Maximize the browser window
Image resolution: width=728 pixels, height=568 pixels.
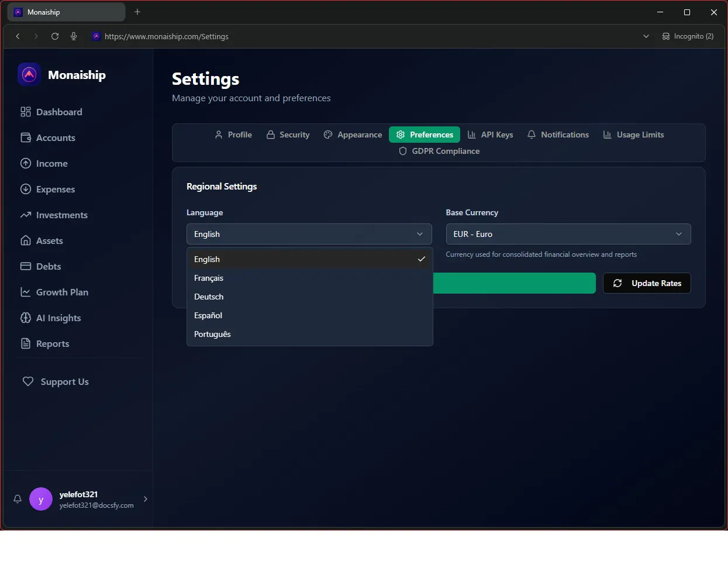click(x=687, y=12)
